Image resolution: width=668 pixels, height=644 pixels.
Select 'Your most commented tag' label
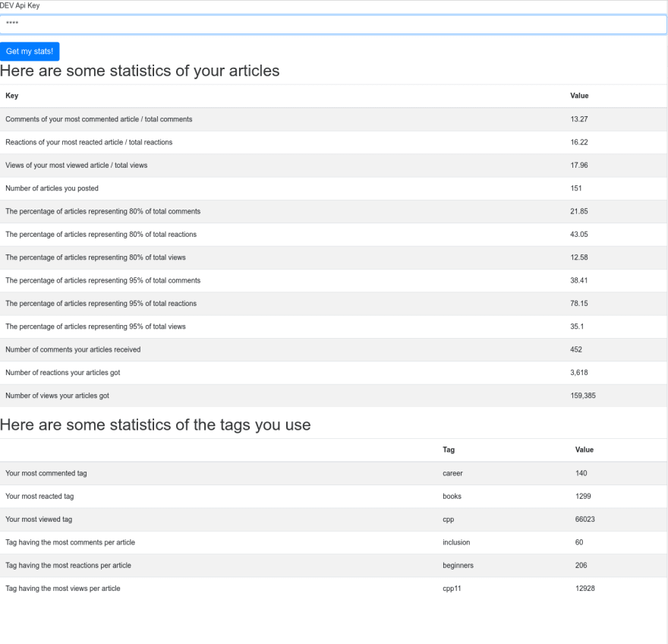coord(46,474)
